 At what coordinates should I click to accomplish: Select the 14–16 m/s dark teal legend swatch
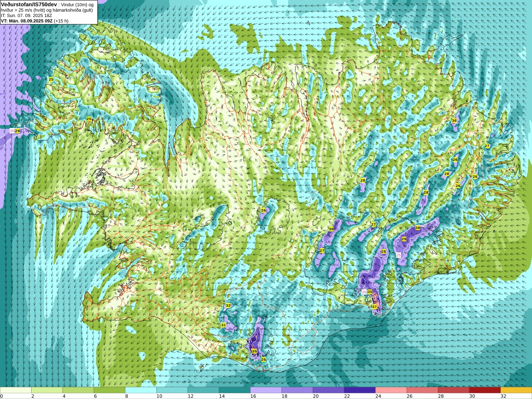point(234,390)
